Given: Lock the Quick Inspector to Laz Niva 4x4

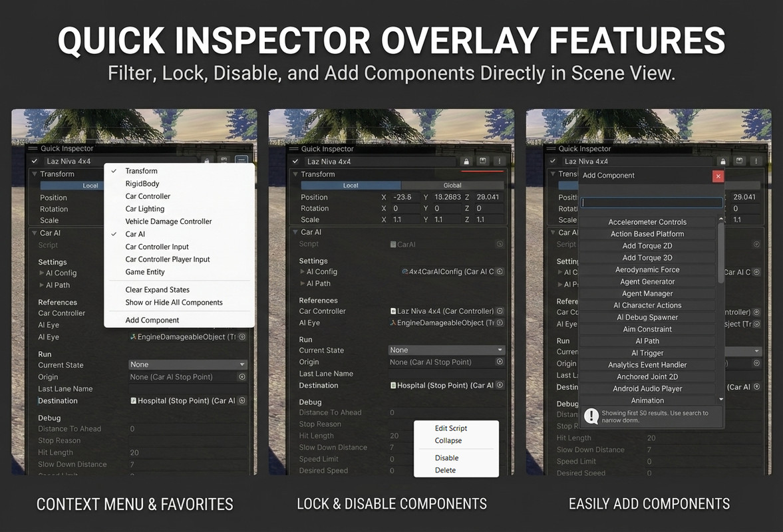Looking at the screenshot, I should pyautogui.click(x=468, y=162).
